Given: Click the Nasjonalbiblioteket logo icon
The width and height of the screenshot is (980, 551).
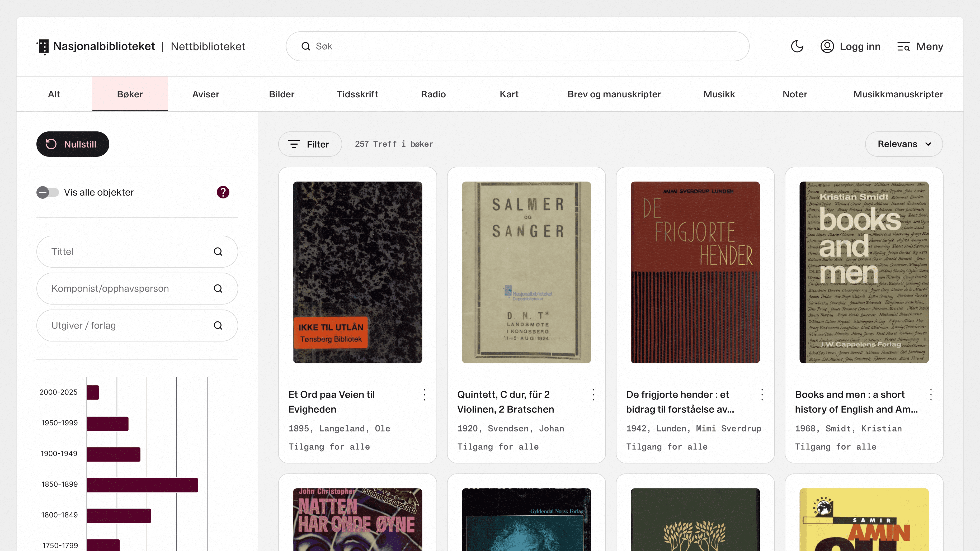Looking at the screenshot, I should pyautogui.click(x=43, y=47).
